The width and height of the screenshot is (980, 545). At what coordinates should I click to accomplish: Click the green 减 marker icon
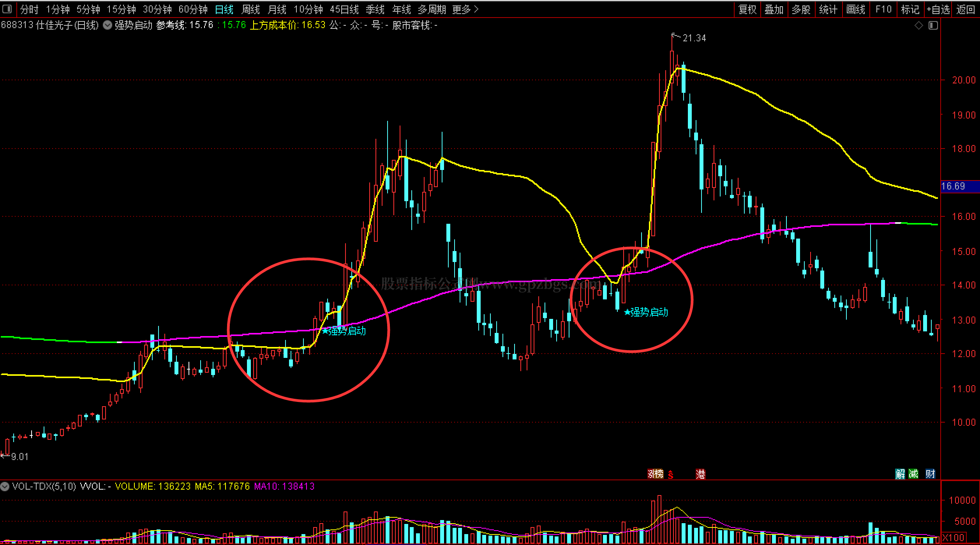[913, 474]
